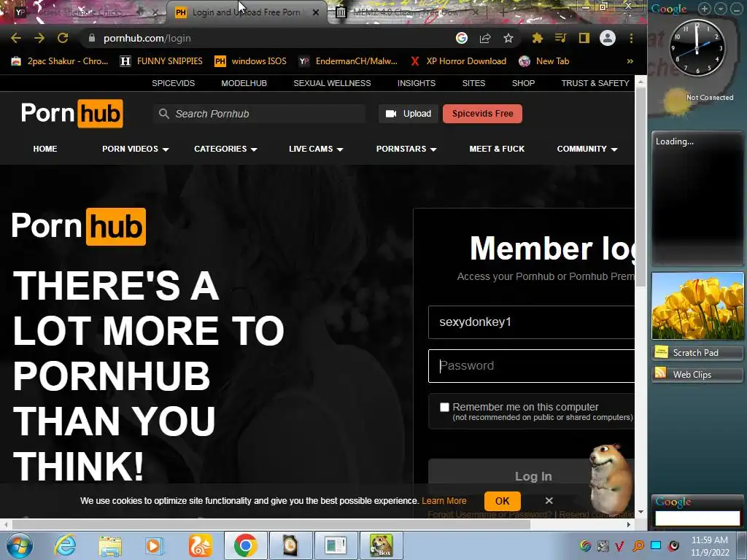Screen dimensions: 747x560
Task: Open Windows Explorer folder icon on taskbar
Action: click(x=110, y=545)
